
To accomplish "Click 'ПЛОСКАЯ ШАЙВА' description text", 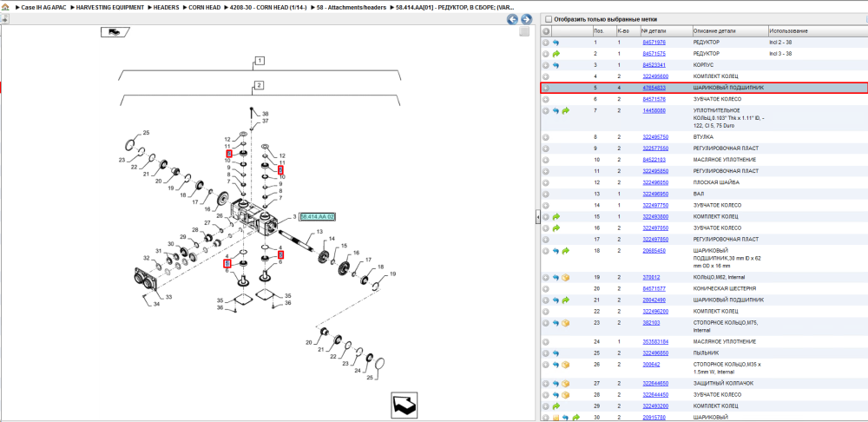I will [x=716, y=182].
